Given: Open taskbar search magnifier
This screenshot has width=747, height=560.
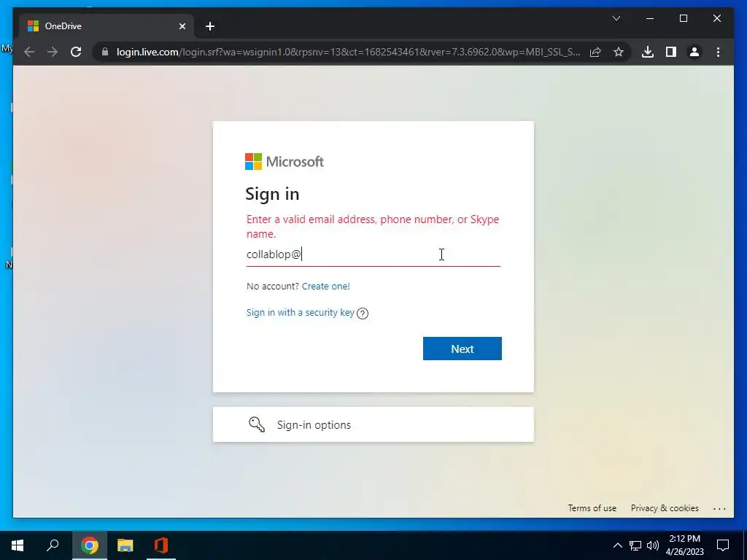Looking at the screenshot, I should point(53,545).
